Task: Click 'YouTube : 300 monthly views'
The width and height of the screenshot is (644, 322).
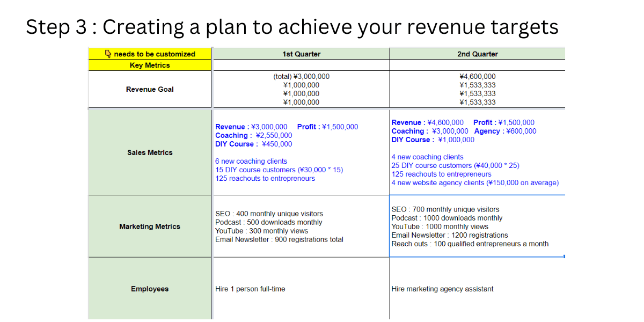Action: [262, 231]
